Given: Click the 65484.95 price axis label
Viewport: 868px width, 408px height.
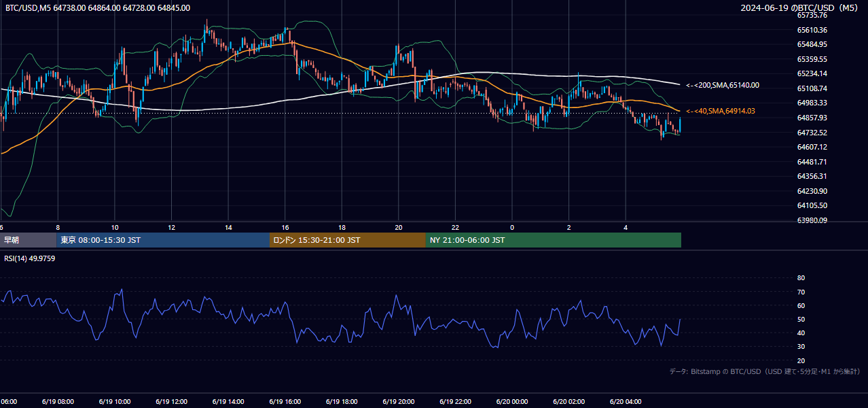Looking at the screenshot, I should 812,44.
